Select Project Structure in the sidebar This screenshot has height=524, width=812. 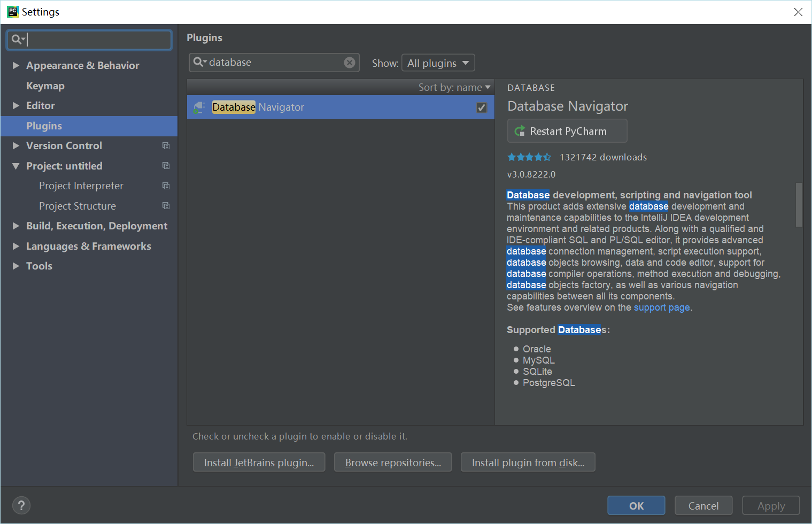click(x=78, y=205)
